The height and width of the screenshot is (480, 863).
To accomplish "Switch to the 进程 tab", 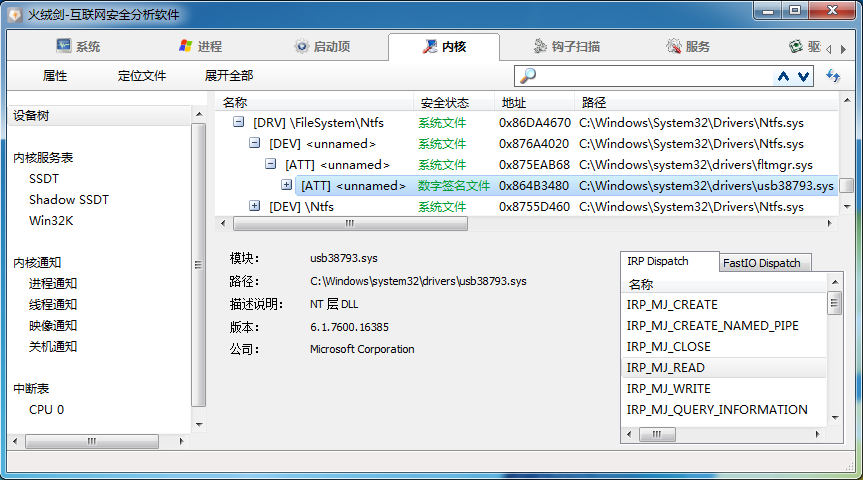I will click(200, 47).
